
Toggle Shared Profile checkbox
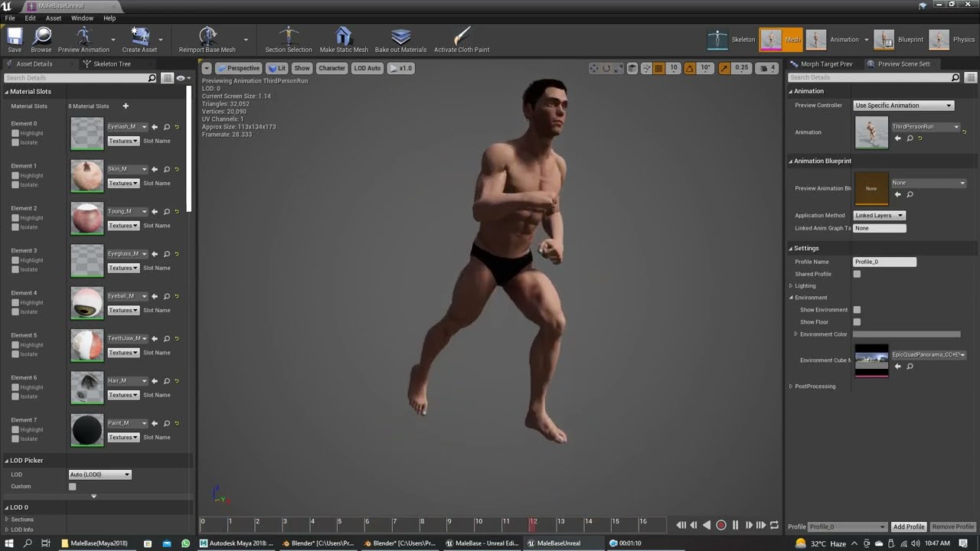point(857,274)
